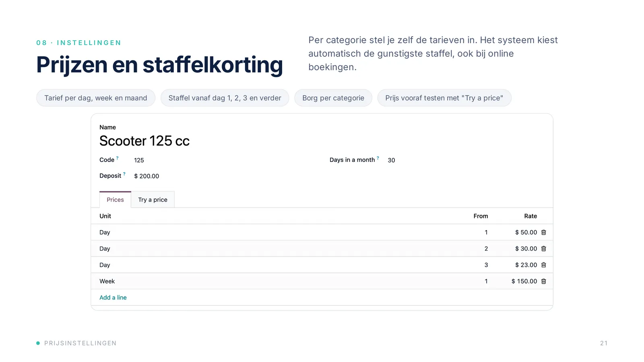
Task: Delete the Day $ 50.00 price line
Action: pos(543,232)
